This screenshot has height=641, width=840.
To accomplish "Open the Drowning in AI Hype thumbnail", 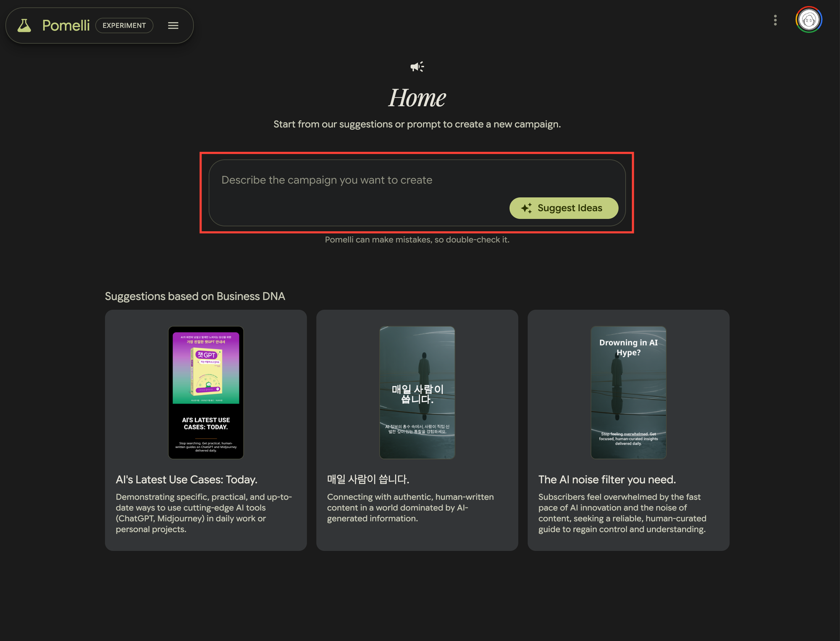I will click(x=628, y=392).
